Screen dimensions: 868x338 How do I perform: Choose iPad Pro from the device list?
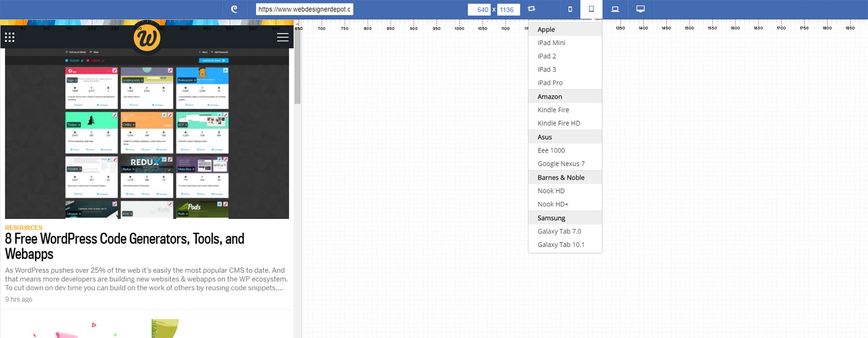pyautogui.click(x=550, y=83)
